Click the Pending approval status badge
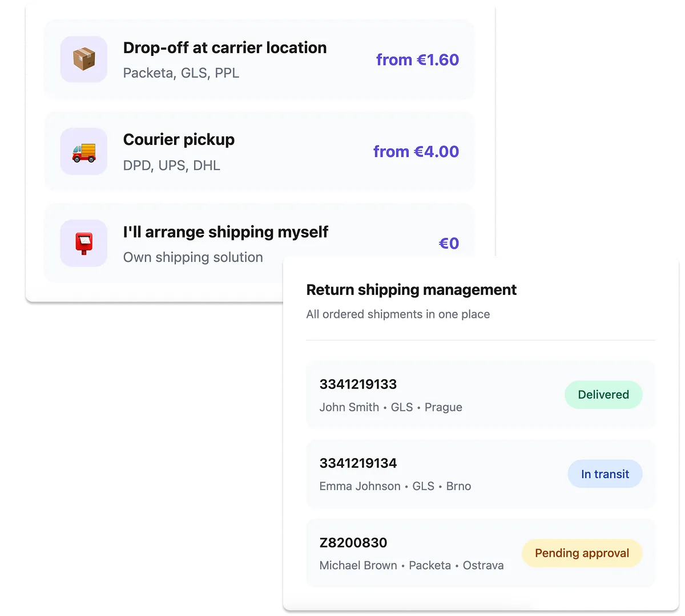The image size is (685, 616). point(582,553)
